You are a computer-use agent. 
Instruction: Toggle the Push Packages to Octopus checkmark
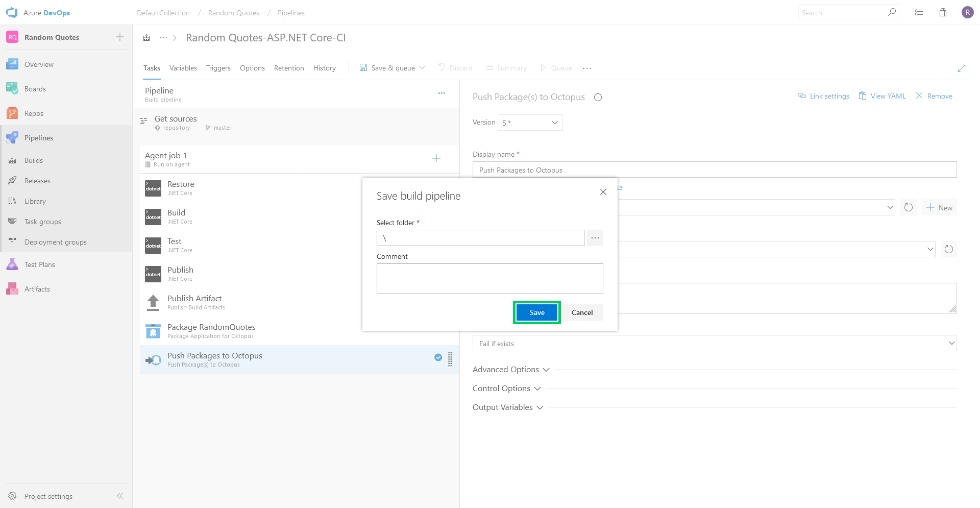coord(438,357)
